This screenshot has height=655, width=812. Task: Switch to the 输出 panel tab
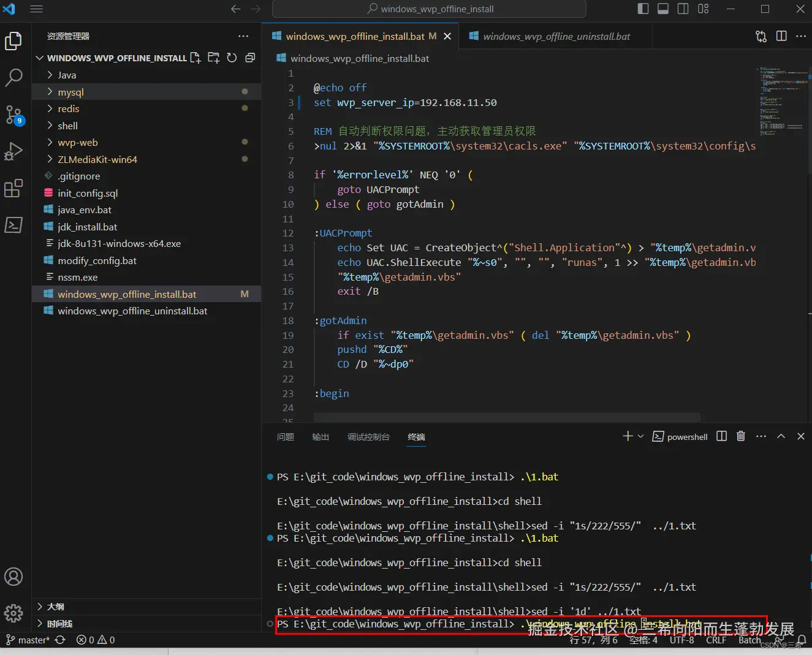point(321,437)
